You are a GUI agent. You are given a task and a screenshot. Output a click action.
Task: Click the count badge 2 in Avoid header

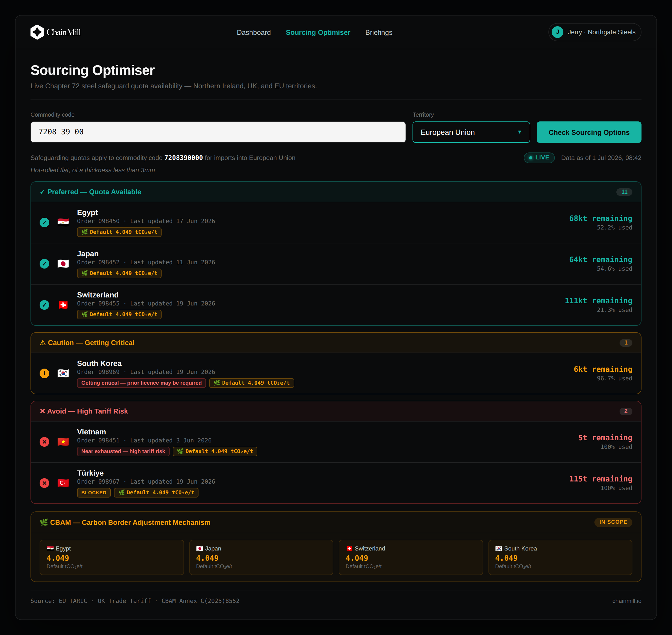(x=626, y=411)
